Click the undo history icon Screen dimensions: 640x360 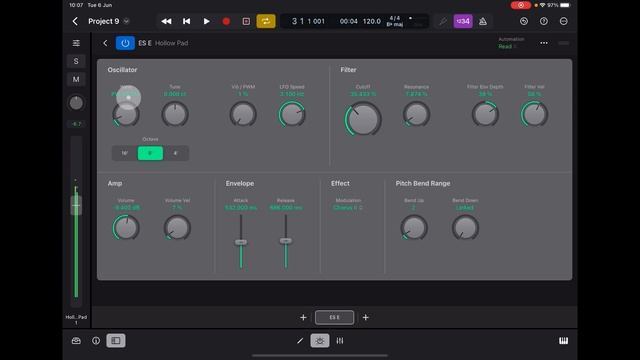(x=524, y=21)
